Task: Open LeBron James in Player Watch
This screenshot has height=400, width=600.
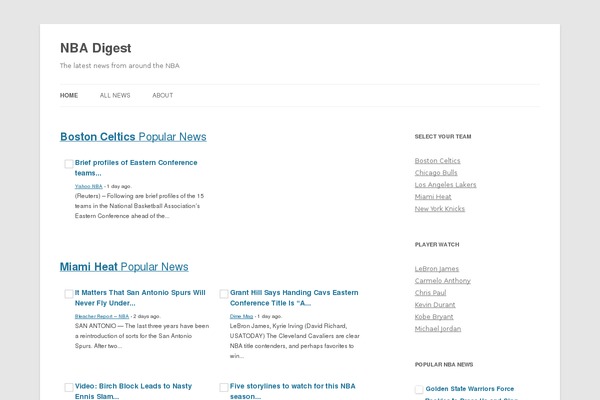Action: [x=437, y=269]
